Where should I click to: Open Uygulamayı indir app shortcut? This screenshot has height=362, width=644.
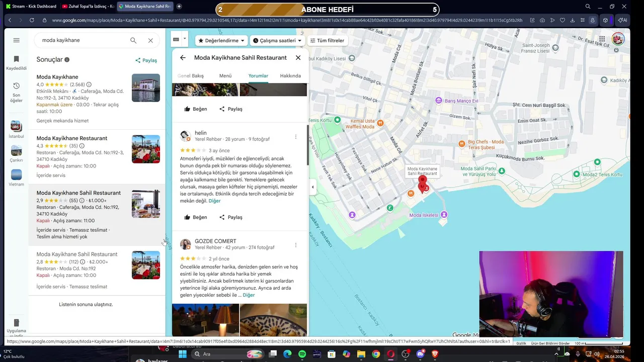pos(17,328)
